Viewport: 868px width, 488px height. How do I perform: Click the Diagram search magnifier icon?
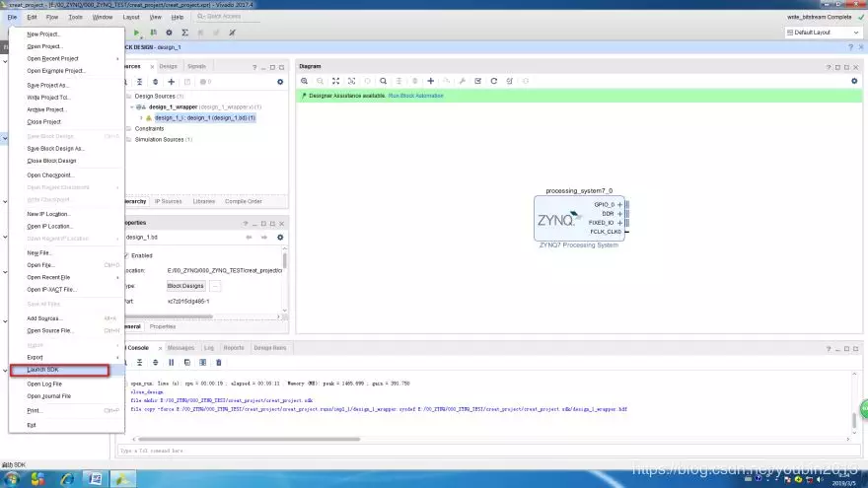383,81
